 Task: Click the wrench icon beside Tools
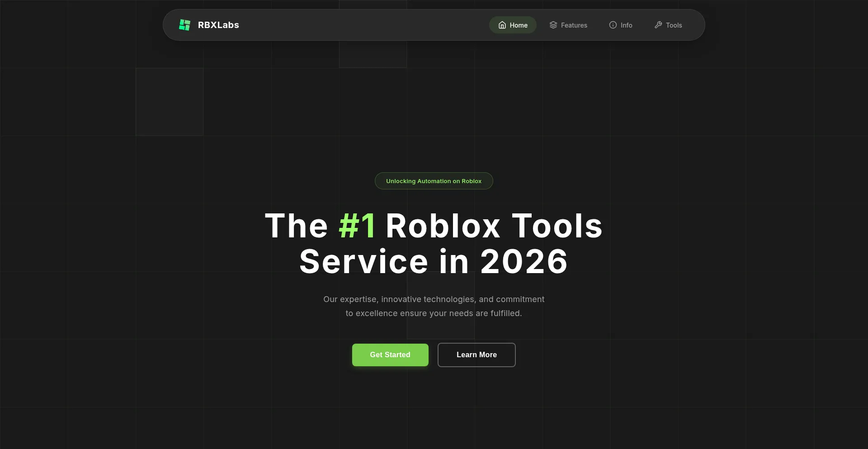658,25
